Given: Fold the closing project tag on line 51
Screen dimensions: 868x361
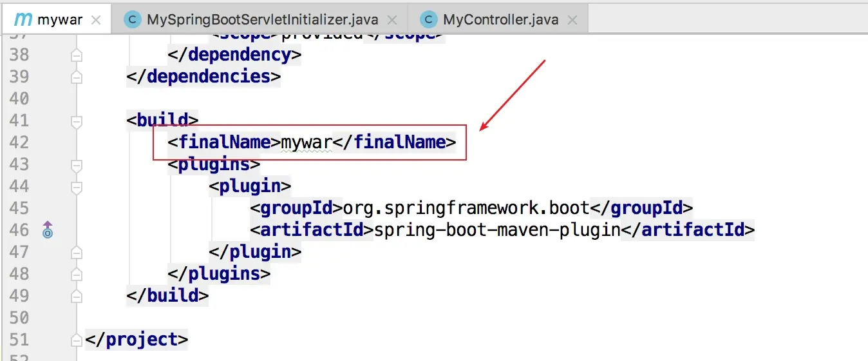Looking at the screenshot, I should pos(77,340).
